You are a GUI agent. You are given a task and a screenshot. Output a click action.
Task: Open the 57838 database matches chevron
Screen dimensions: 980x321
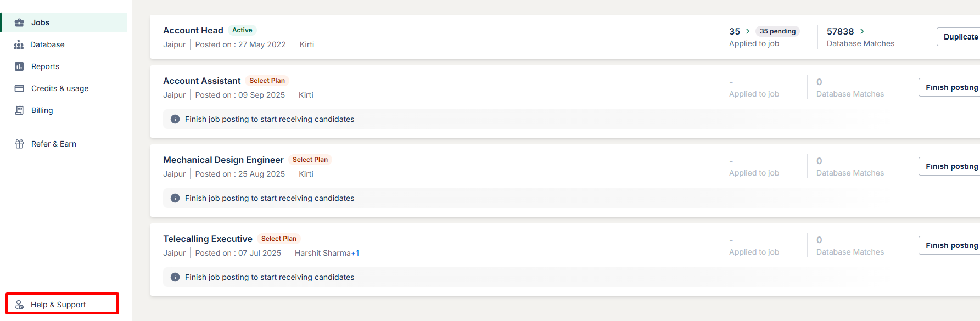(862, 31)
